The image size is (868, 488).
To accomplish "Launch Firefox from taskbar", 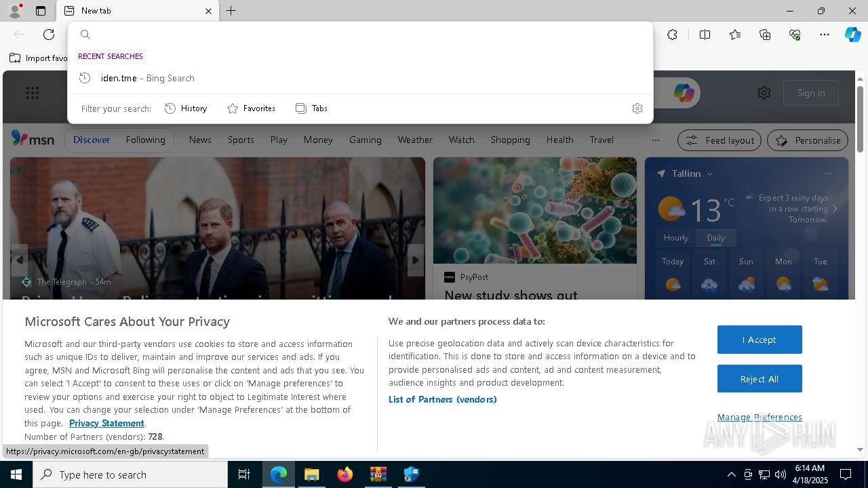I will (x=345, y=474).
